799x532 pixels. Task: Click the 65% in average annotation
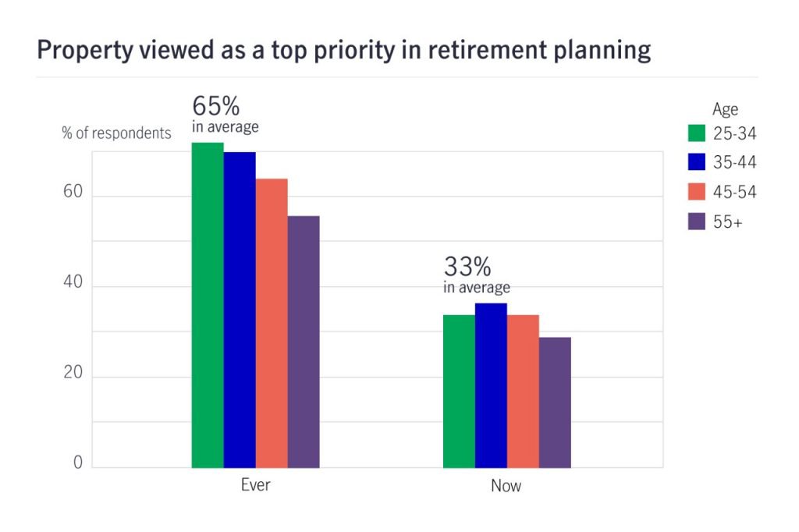click(225, 114)
